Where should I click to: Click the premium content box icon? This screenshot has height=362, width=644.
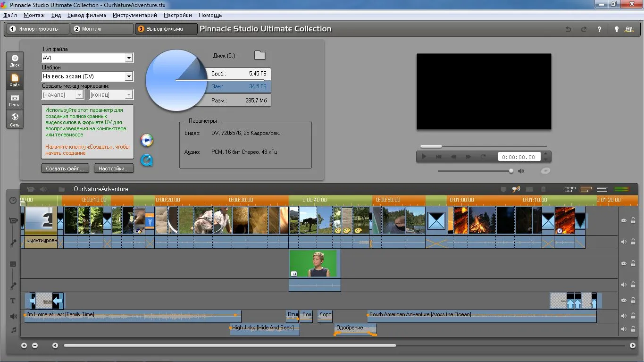[x=629, y=29]
